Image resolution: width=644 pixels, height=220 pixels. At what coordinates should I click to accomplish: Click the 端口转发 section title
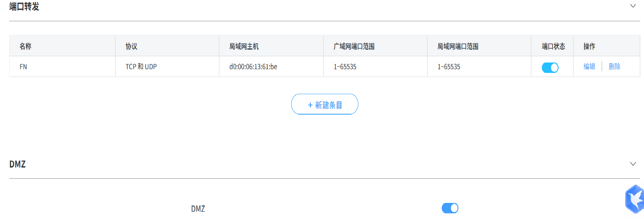tap(24, 6)
